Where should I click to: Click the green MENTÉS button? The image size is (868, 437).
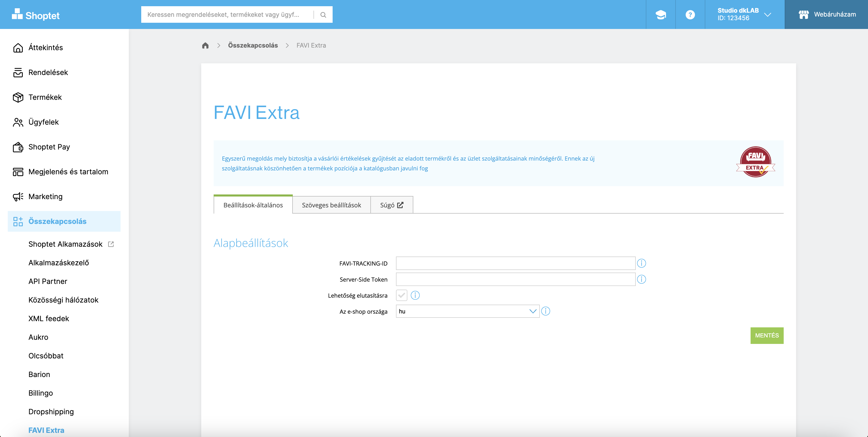tap(767, 336)
